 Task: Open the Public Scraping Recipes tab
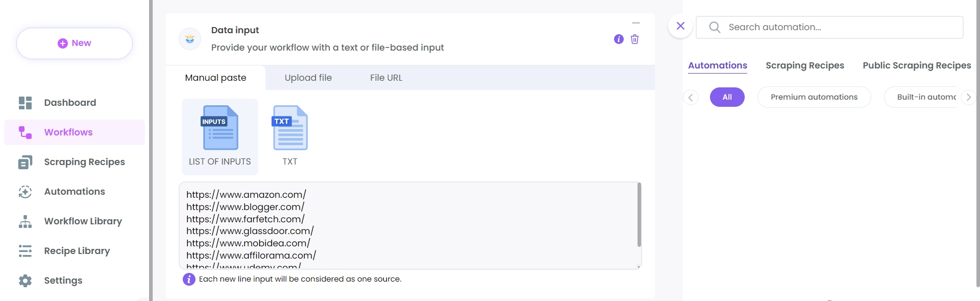tap(917, 65)
